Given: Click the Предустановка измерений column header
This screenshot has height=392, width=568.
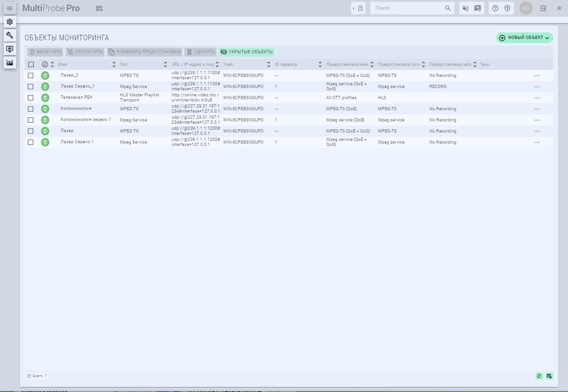Looking at the screenshot, I should (x=347, y=64).
